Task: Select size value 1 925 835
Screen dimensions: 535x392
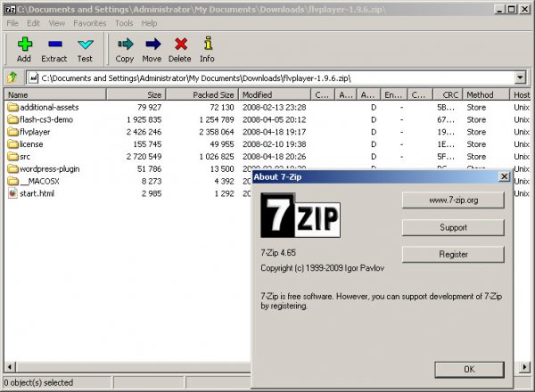Action: click(x=144, y=119)
